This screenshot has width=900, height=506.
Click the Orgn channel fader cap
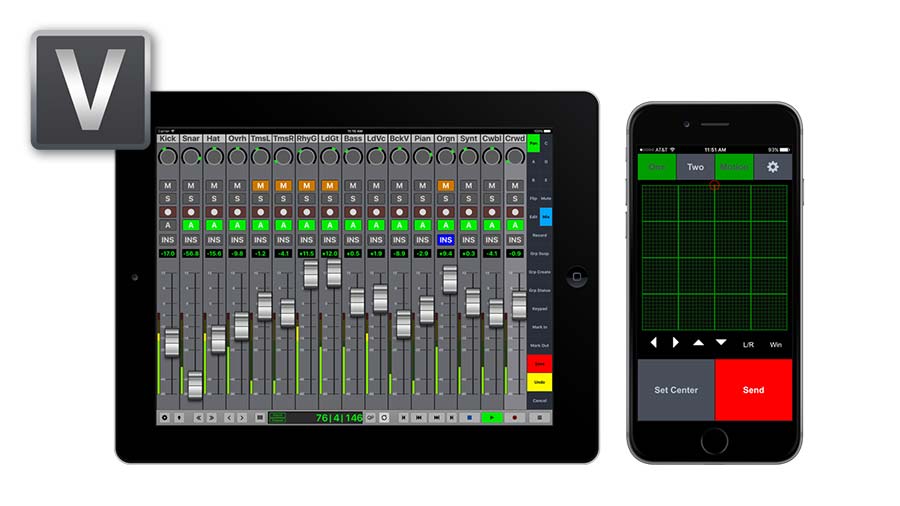pos(450,279)
